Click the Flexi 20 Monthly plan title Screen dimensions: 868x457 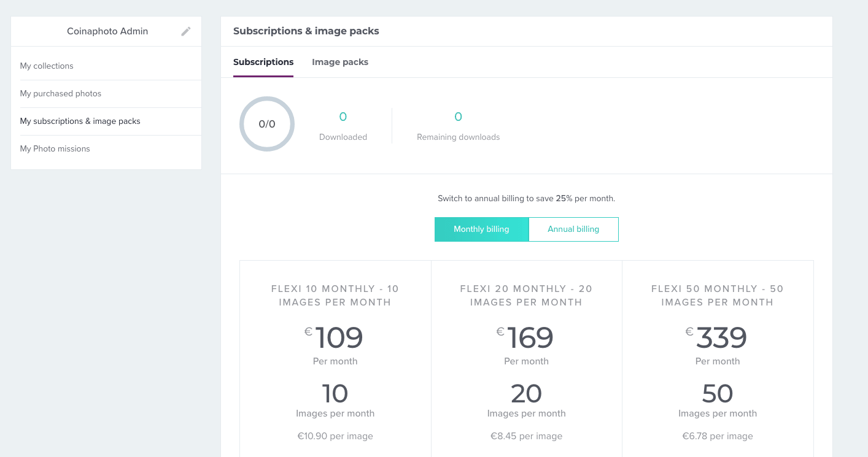click(x=526, y=295)
